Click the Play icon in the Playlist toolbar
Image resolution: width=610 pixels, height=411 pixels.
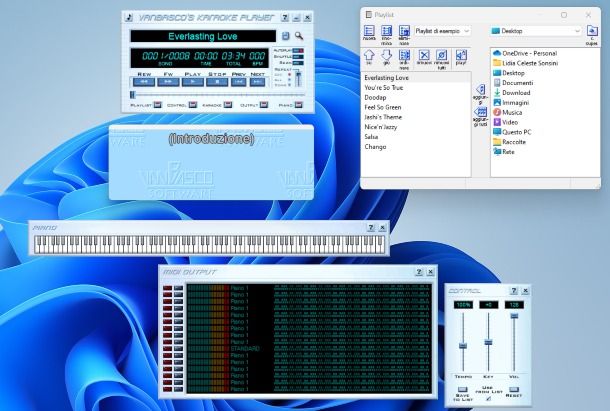(x=461, y=57)
